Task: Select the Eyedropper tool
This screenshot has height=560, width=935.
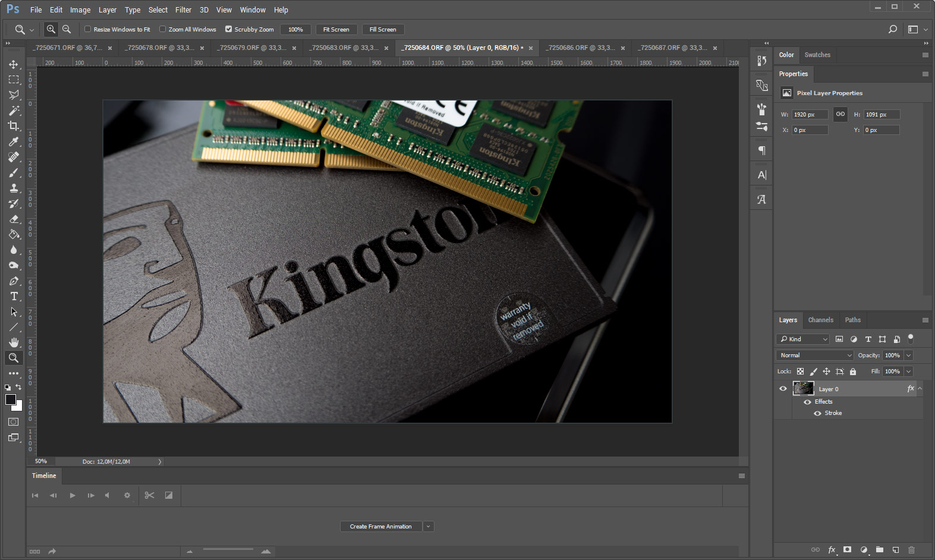Action: tap(14, 141)
